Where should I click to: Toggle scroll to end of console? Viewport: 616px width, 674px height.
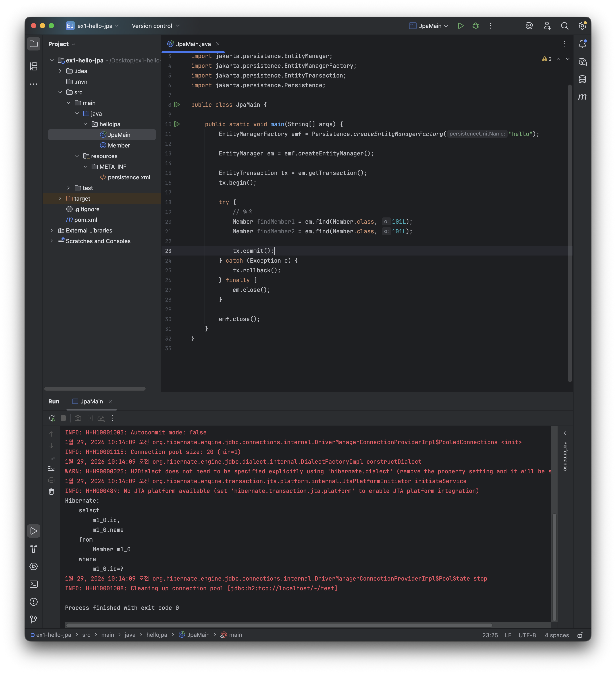coord(52,468)
